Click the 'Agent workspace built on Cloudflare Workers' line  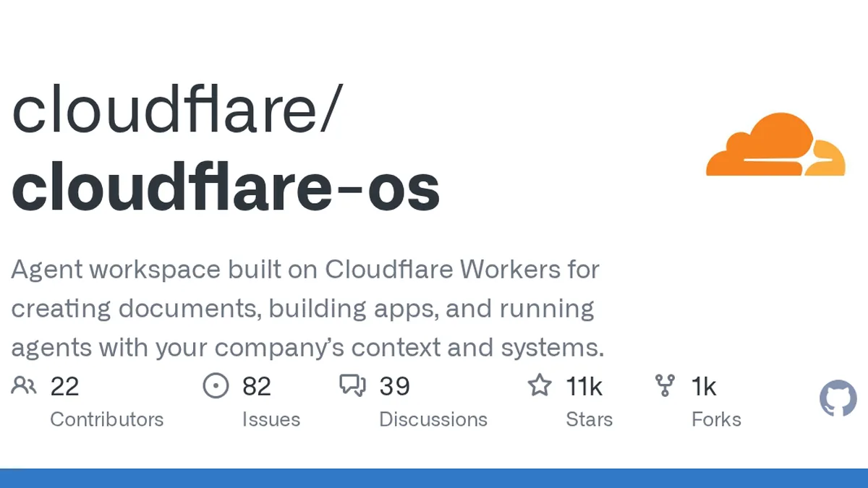[305, 270]
